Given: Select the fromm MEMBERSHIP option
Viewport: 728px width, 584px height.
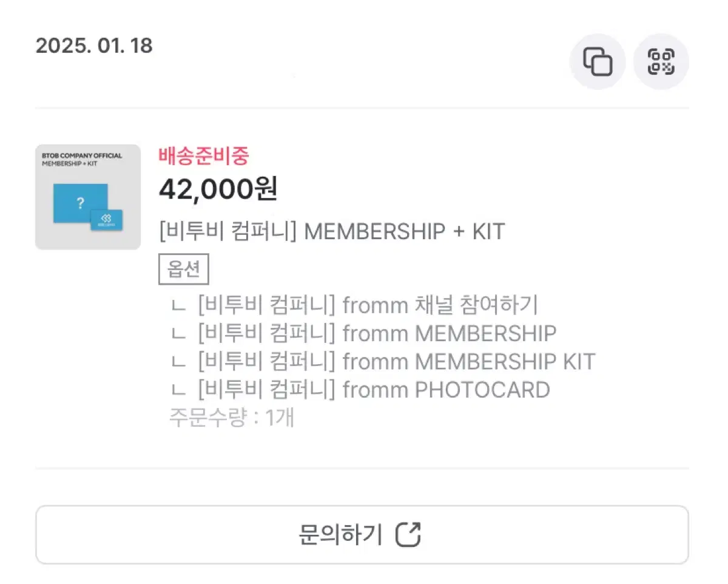Looking at the screenshot, I should tap(364, 333).
